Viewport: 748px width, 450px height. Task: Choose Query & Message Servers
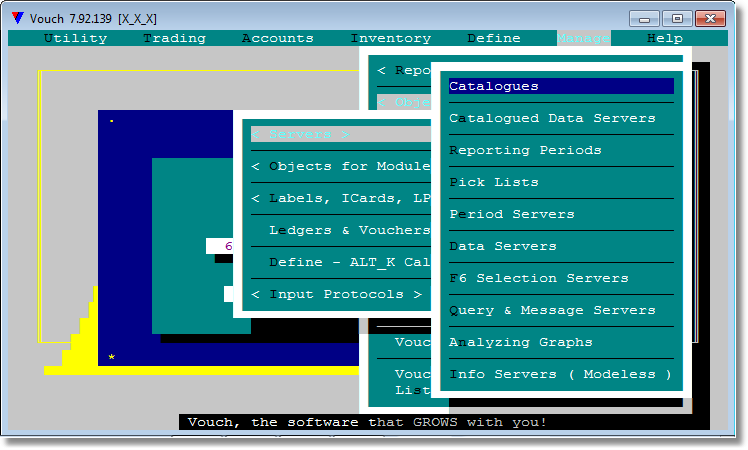pos(552,310)
